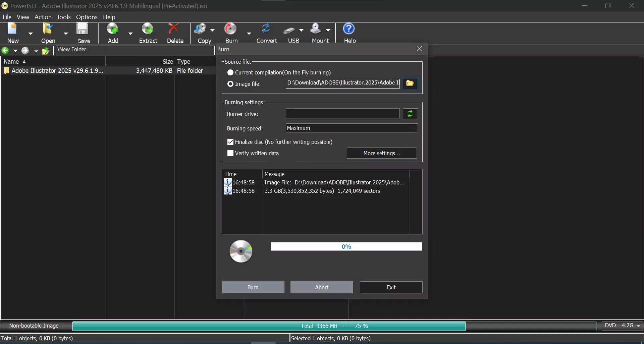
Task: Expand the Copy button dropdown arrow
Action: pos(212,30)
